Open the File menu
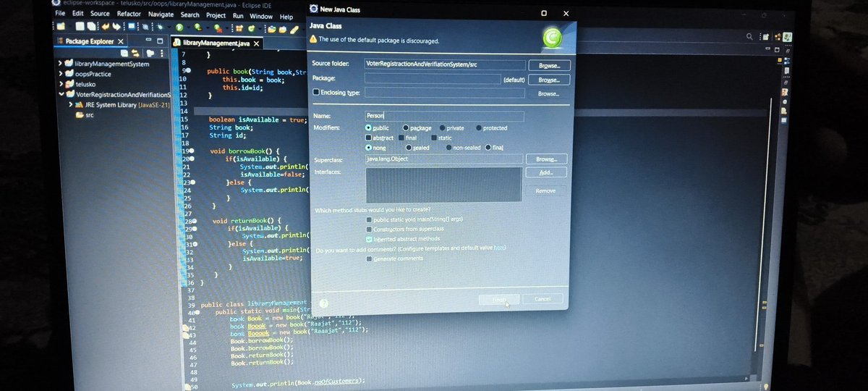The width and height of the screenshot is (868, 391). pos(59,14)
